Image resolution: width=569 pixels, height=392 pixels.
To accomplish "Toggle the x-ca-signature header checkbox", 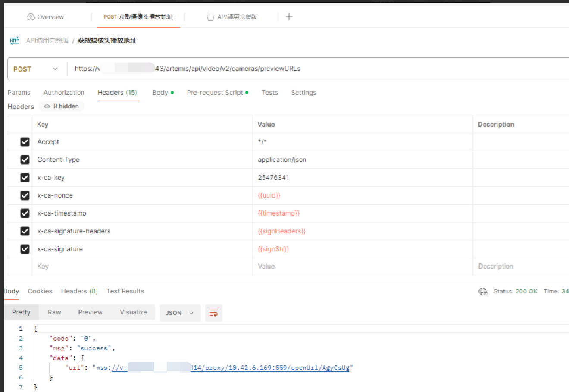I will click(x=25, y=249).
